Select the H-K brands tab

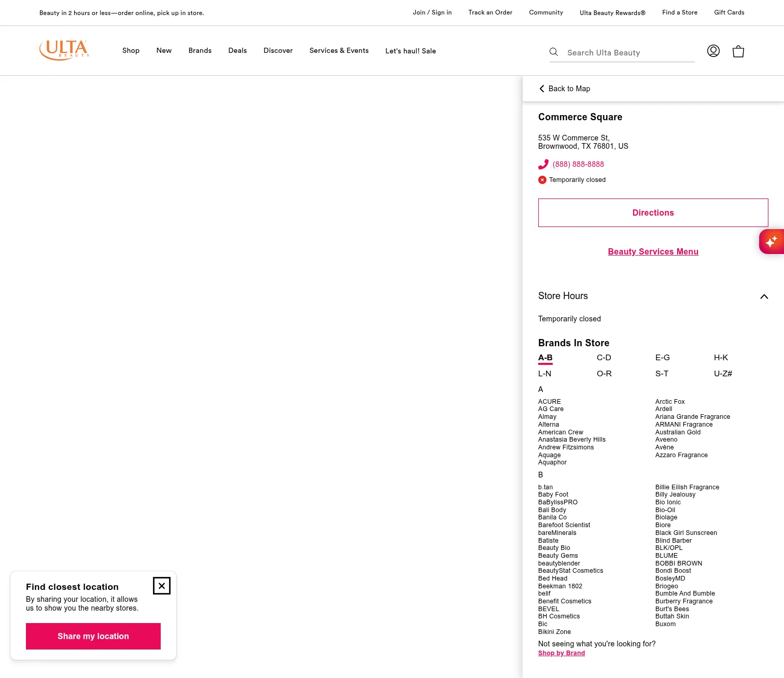pos(721,358)
